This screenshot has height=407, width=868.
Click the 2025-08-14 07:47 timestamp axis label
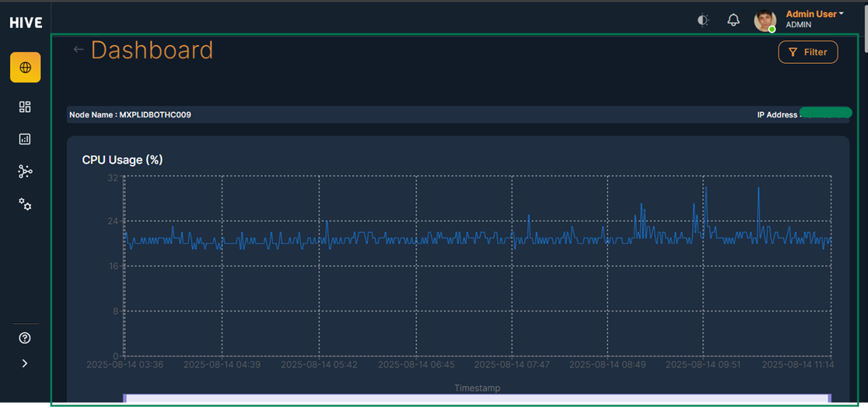[x=512, y=364]
